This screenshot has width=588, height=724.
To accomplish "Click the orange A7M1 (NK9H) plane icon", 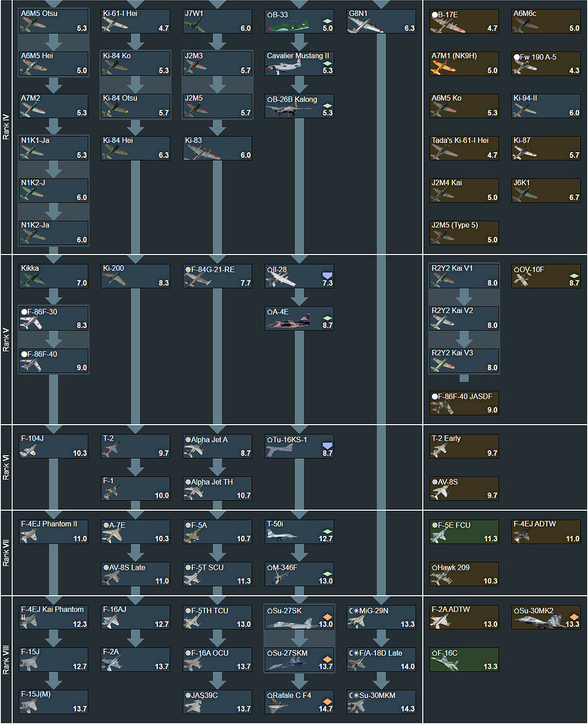I will pyautogui.click(x=442, y=68).
